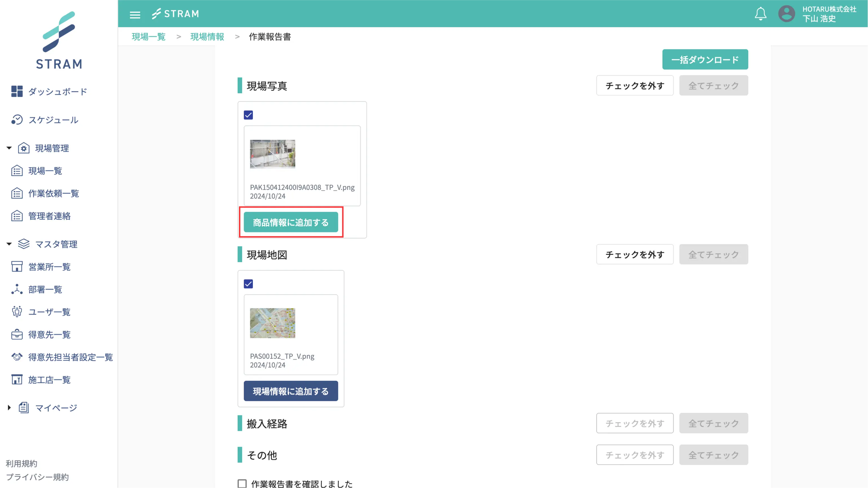Open the hamburger menu icon
This screenshot has width=868, height=488.
click(x=135, y=14)
